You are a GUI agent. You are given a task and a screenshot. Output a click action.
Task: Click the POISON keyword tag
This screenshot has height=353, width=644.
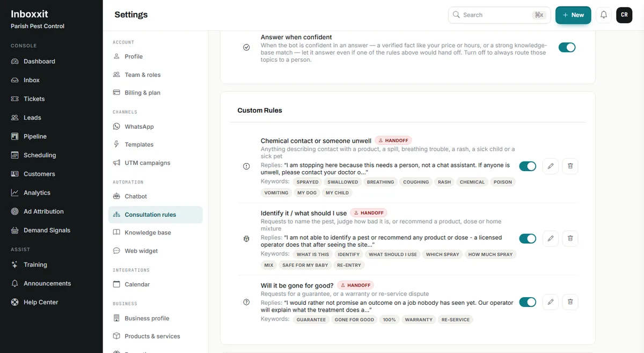click(503, 182)
